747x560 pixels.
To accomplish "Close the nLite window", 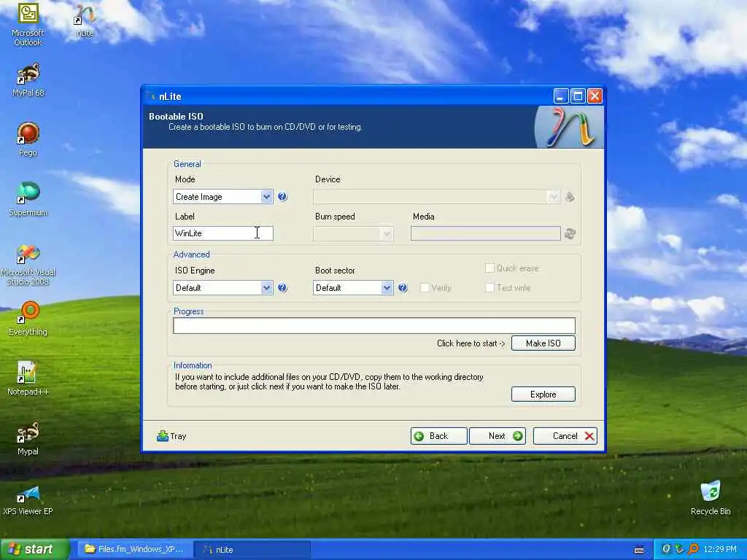I will click(x=595, y=96).
